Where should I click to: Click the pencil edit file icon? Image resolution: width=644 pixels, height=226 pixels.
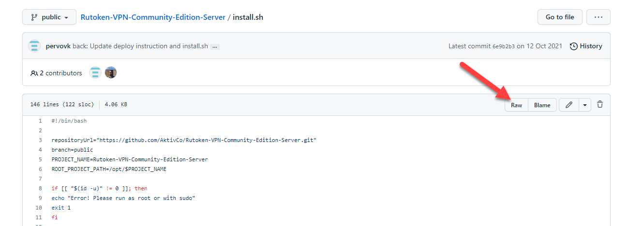click(x=569, y=105)
